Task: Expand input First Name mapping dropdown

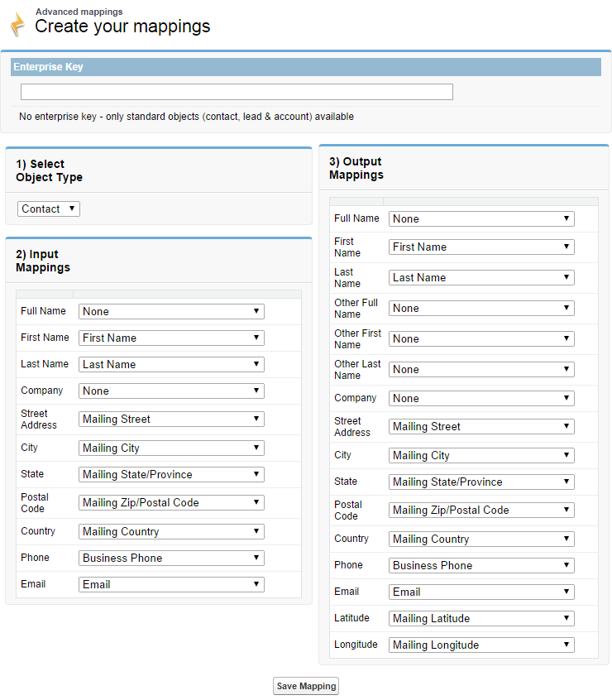Action: 171,338
